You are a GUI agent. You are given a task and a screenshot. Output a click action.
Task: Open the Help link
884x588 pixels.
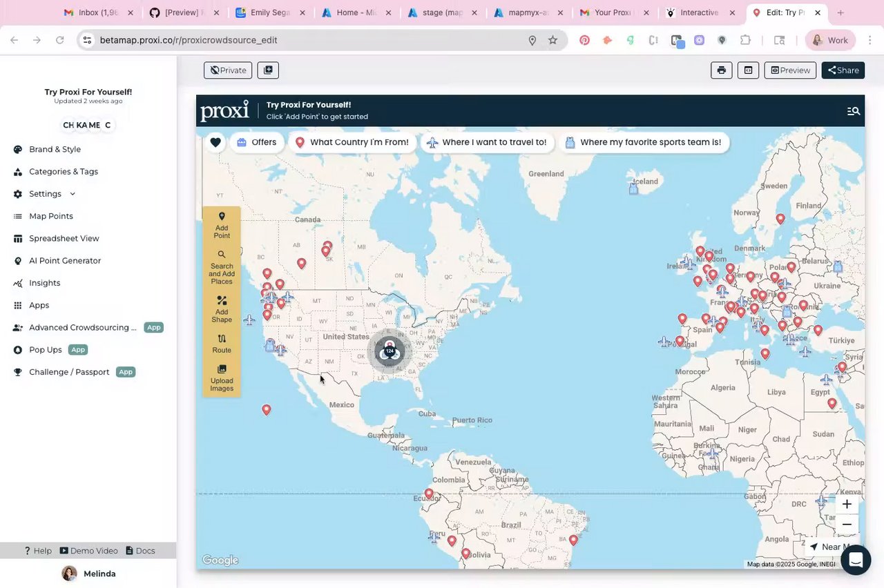tap(38, 551)
